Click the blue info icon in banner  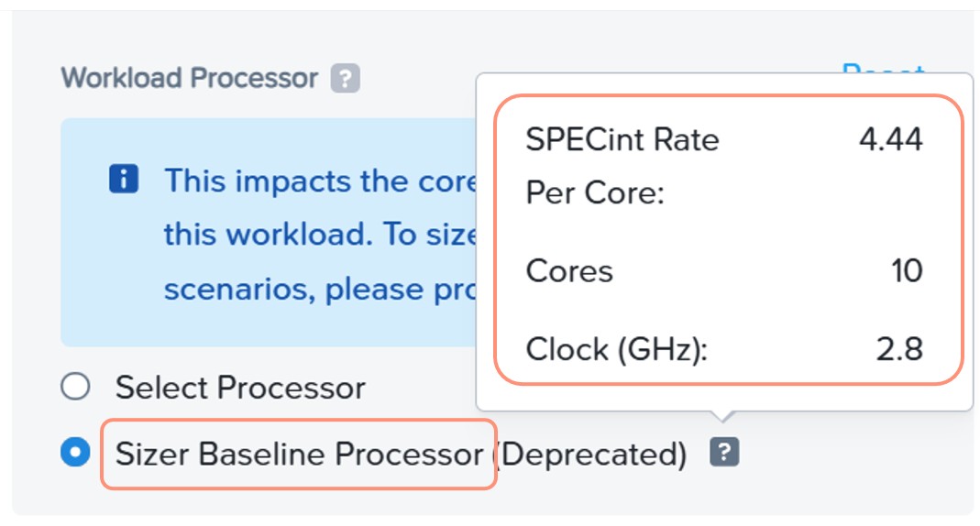(124, 179)
